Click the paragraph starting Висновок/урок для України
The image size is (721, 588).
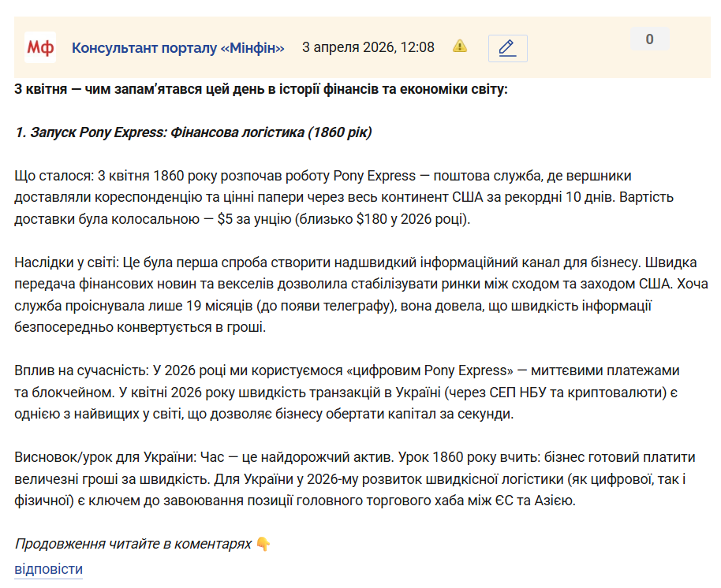click(354, 479)
